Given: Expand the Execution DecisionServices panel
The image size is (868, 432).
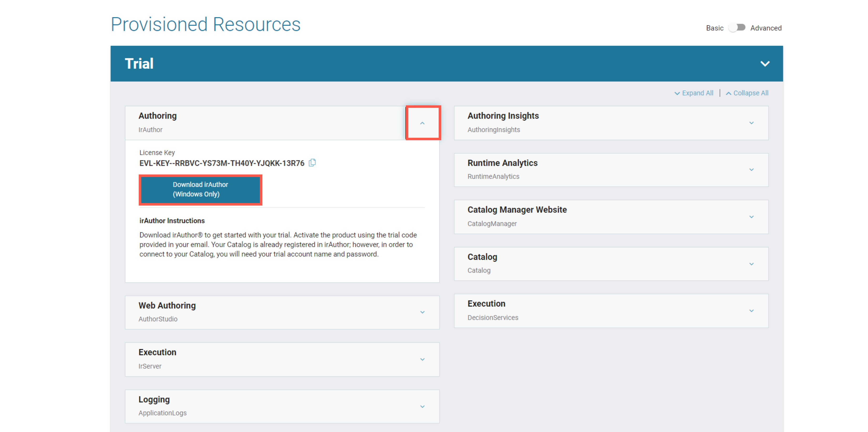Looking at the screenshot, I should (x=751, y=311).
